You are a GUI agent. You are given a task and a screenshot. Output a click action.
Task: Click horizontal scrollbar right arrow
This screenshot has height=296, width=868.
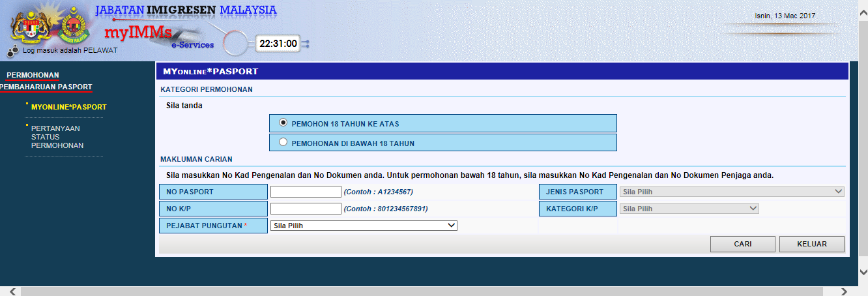click(x=844, y=291)
